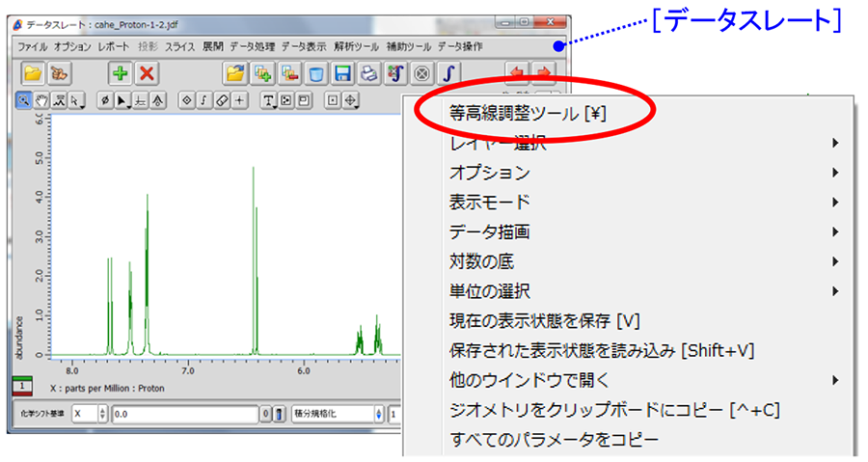Viewport: 868px width, 462px height.
Task: Expand the 表示モード submenu
Action: [489, 203]
